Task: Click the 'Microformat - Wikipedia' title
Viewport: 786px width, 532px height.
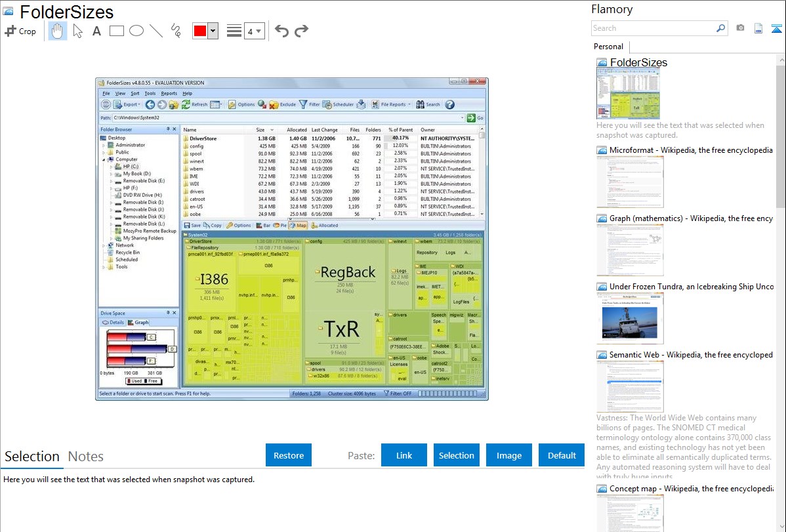Action: click(691, 150)
